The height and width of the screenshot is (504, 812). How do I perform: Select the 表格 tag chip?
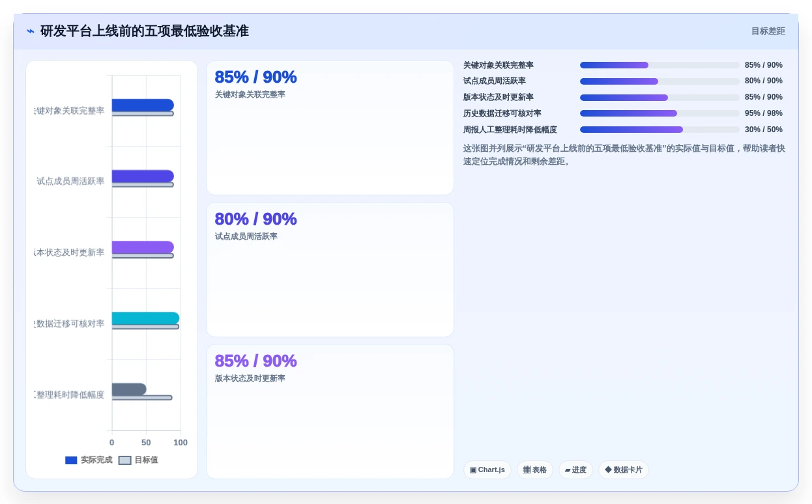pyautogui.click(x=535, y=469)
